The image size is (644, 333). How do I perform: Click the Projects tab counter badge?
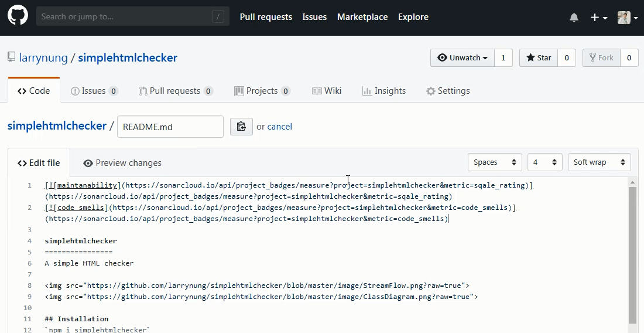pos(286,91)
